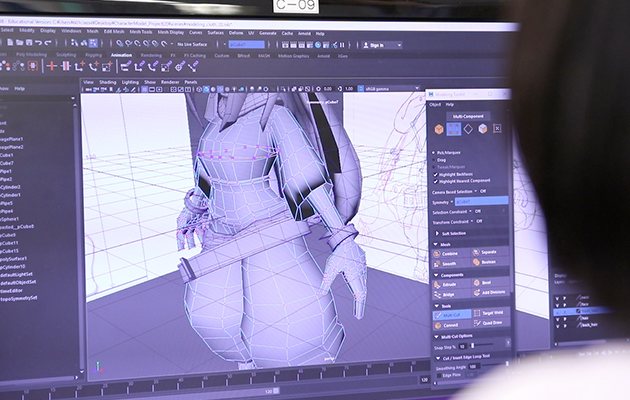
Task: Open Transform Constraint dropdown
Action: [x=472, y=221]
